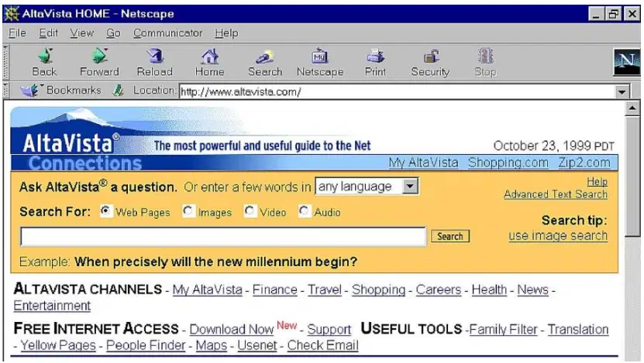Open the Shopping channel link
Screen dimensions: 644x363
(379, 289)
